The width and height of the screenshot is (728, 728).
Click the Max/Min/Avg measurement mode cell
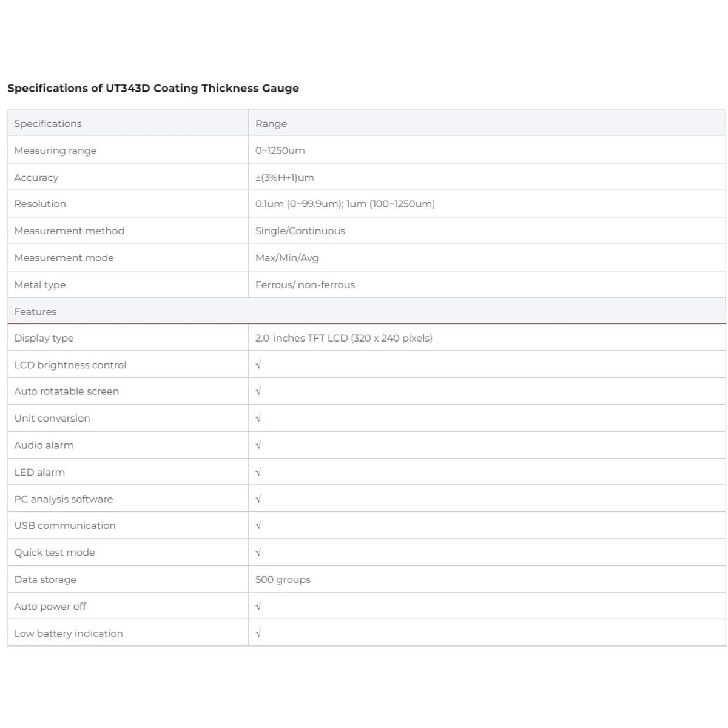487,257
